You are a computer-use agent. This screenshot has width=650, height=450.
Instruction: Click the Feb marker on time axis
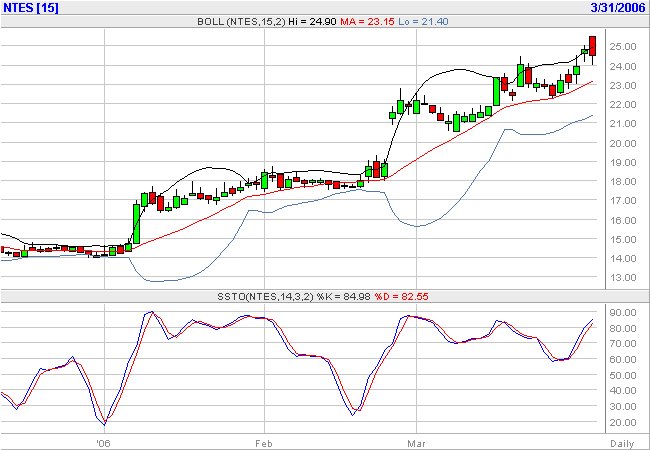(x=264, y=444)
